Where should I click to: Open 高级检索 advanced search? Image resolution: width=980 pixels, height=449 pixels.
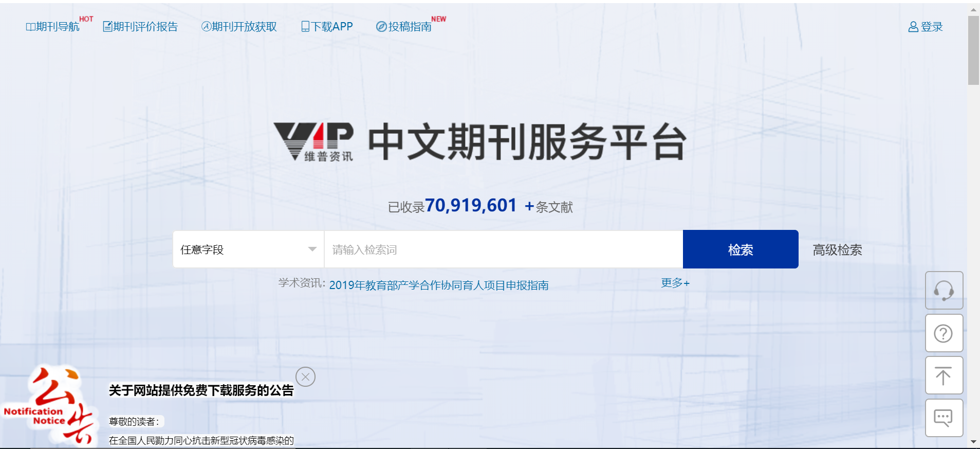pyautogui.click(x=837, y=250)
